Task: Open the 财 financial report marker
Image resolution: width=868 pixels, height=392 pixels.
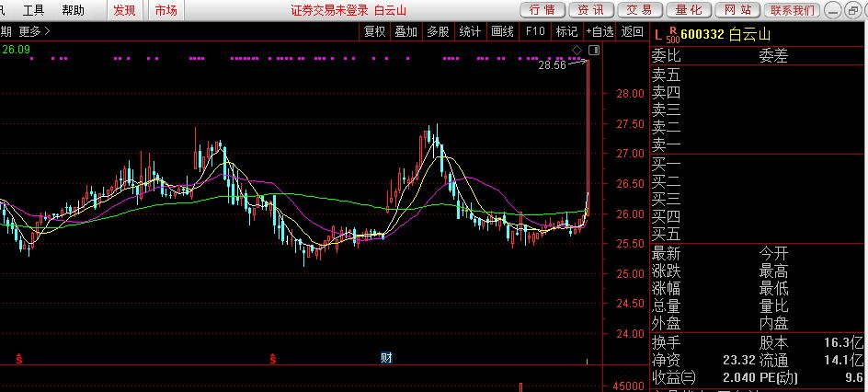Action: (x=386, y=358)
